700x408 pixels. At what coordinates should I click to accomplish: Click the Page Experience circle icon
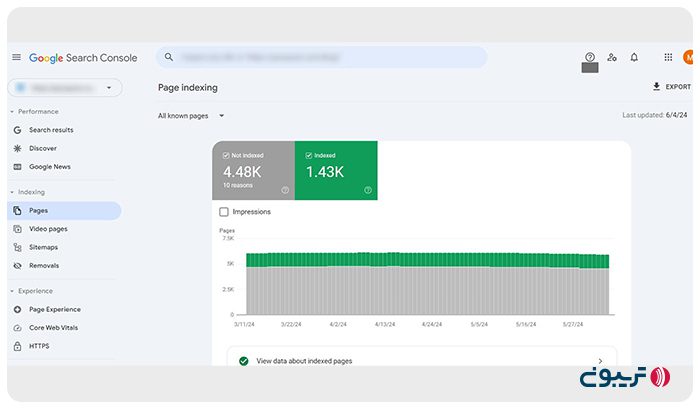pos(17,309)
